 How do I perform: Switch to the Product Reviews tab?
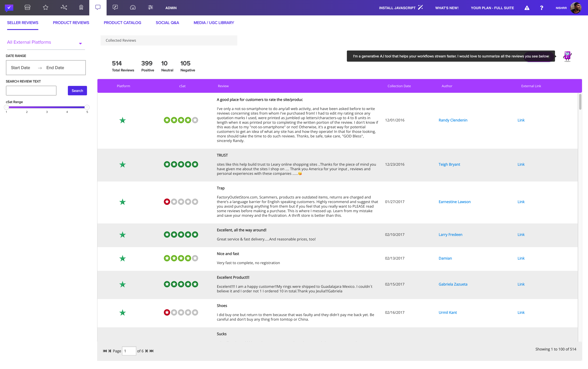tap(71, 23)
